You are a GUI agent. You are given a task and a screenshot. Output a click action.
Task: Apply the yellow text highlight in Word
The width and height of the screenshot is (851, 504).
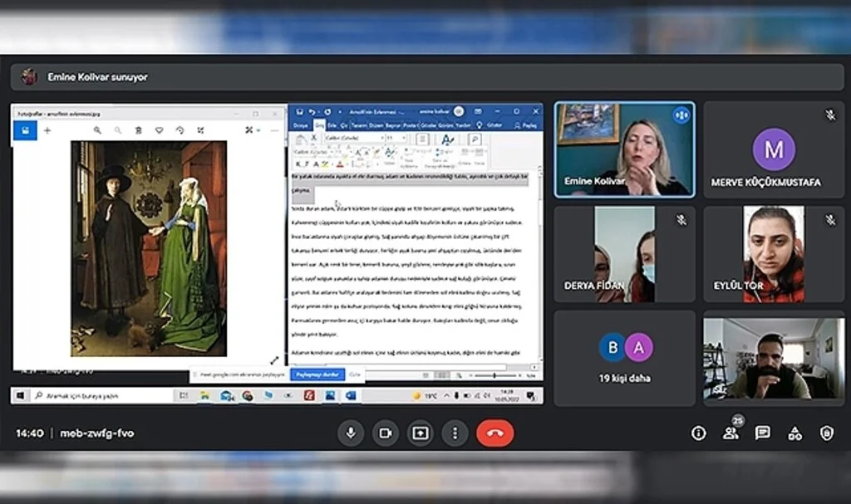(x=325, y=164)
